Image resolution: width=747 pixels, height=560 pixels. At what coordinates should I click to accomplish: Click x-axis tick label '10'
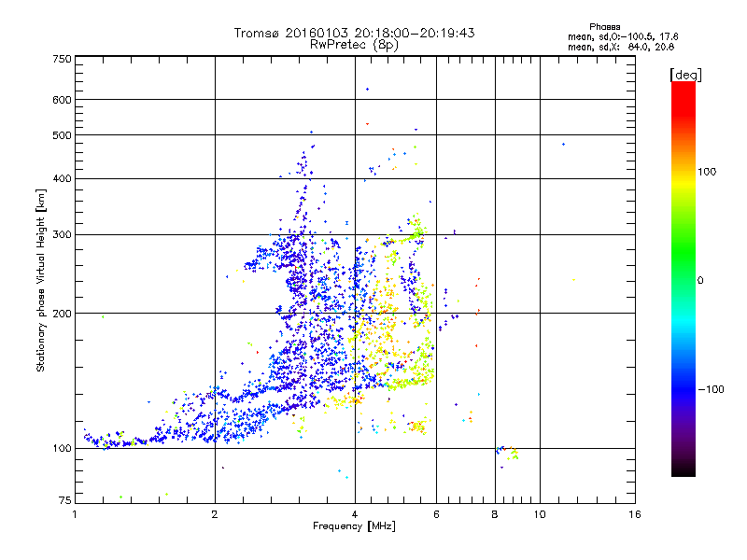(x=540, y=514)
